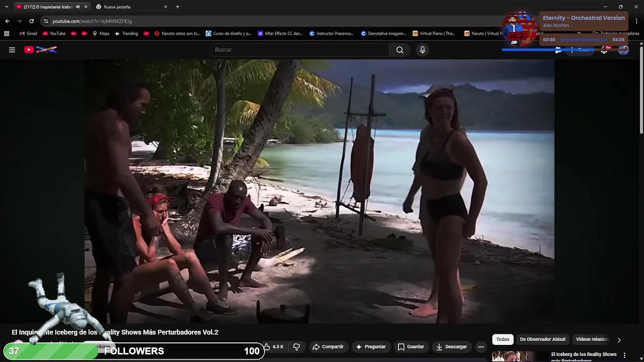Open the Virtual Piano | The... bookmark
This screenshot has height=362, width=644.
(x=434, y=34)
